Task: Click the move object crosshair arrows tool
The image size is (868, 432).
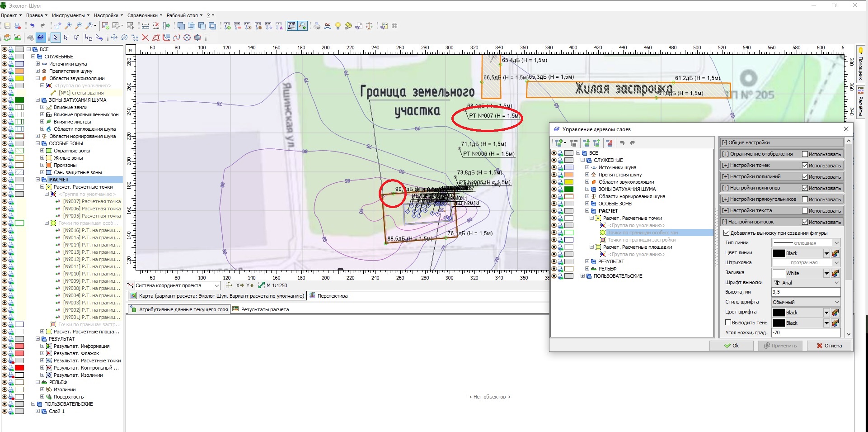Action: [114, 38]
